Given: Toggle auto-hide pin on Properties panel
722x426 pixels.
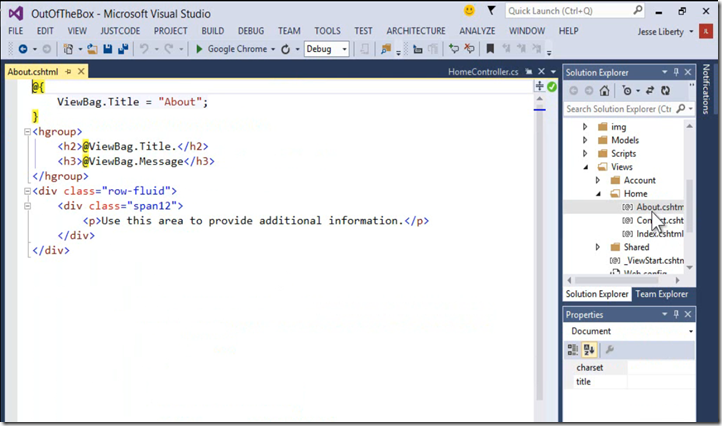Looking at the screenshot, I should point(676,315).
